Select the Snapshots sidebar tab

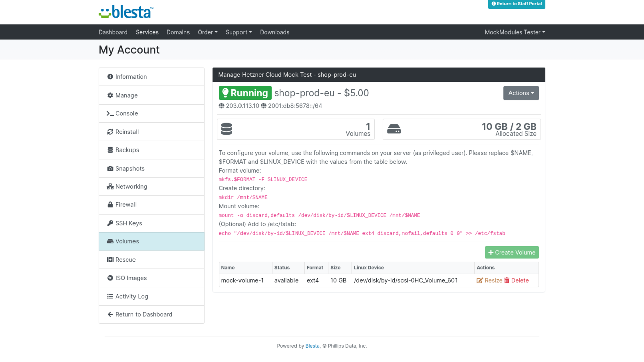pos(152,168)
